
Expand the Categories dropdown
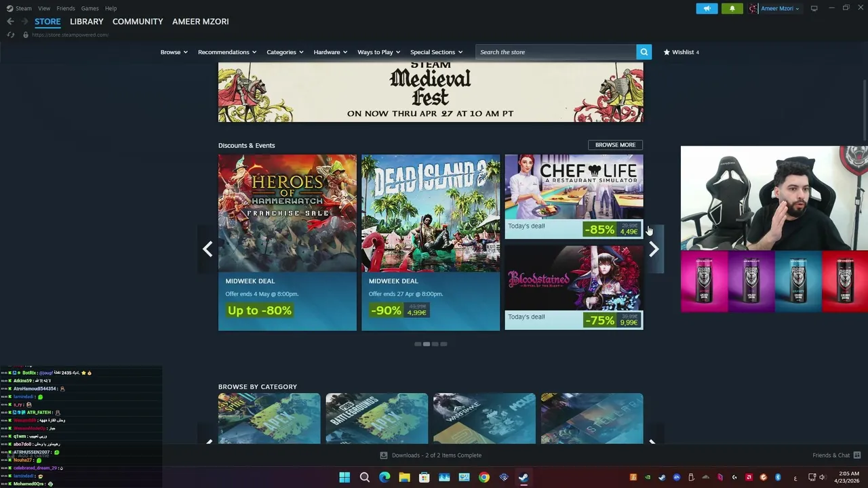pos(285,52)
